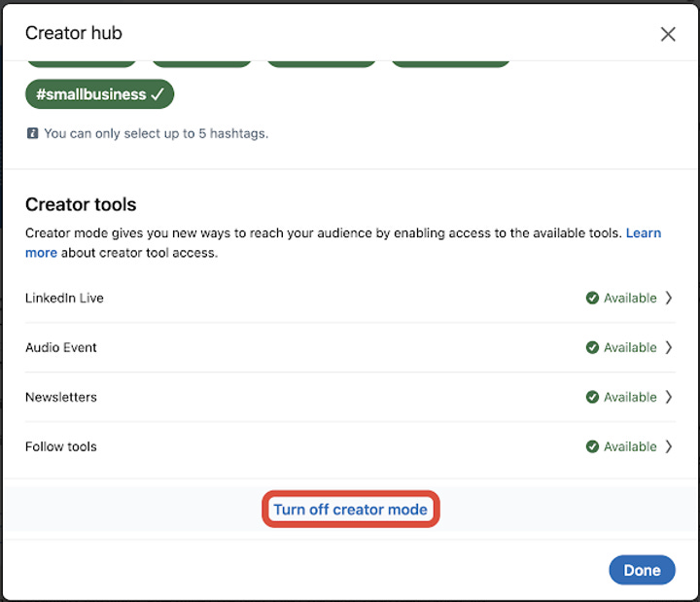Click the green check icon for Audio Event

coord(592,347)
